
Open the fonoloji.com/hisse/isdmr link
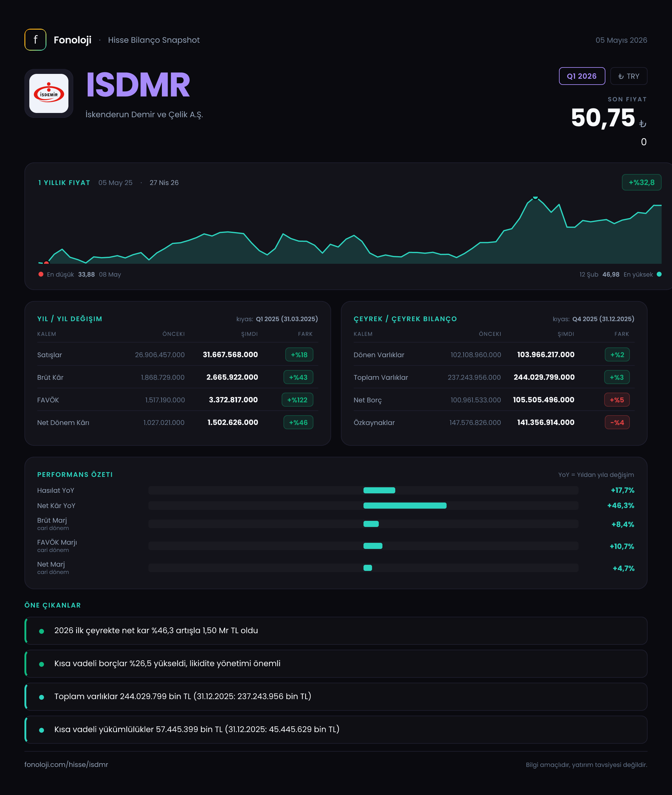click(66, 764)
